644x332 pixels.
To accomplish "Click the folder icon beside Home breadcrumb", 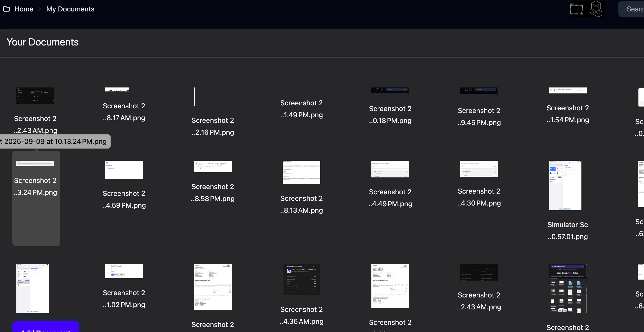I will click(7, 9).
